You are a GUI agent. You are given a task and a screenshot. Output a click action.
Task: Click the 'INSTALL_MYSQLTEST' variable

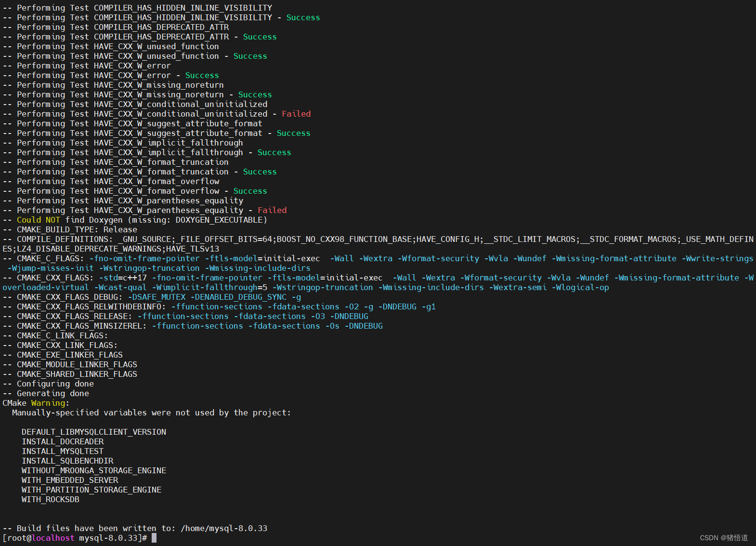[63, 451]
